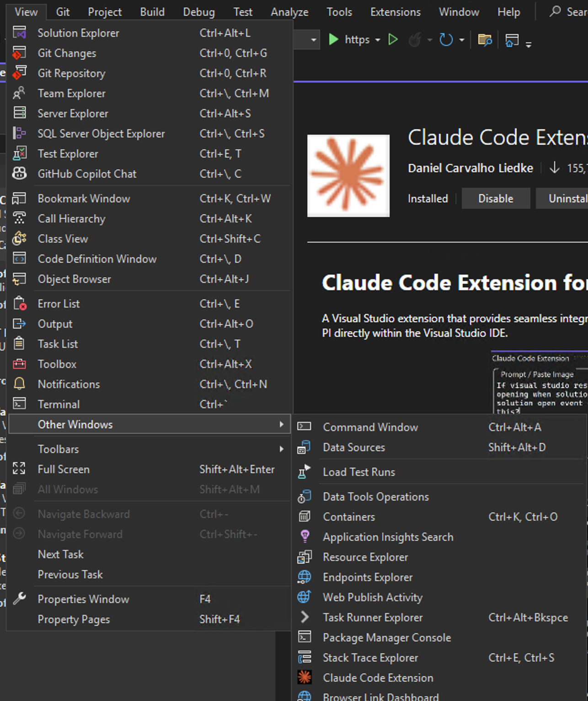This screenshot has width=588, height=701.
Task: Click the Command Window icon in submenu
Action: tap(305, 427)
